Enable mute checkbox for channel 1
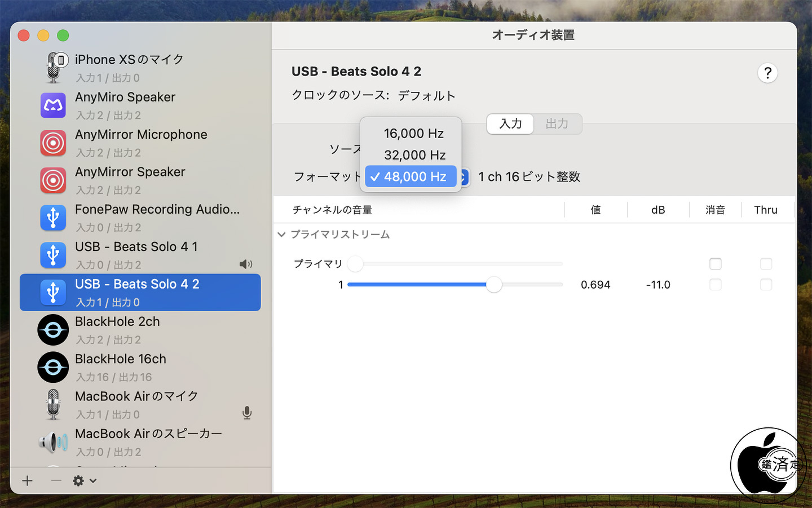This screenshot has width=812, height=508. click(x=715, y=284)
